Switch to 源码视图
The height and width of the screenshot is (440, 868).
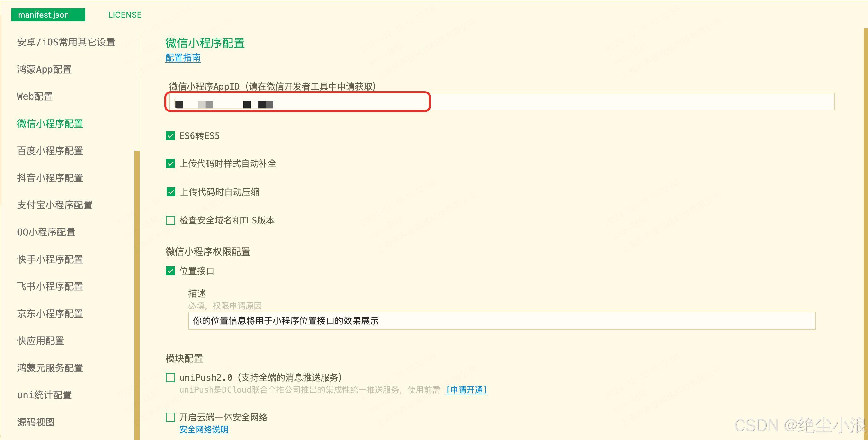point(36,422)
